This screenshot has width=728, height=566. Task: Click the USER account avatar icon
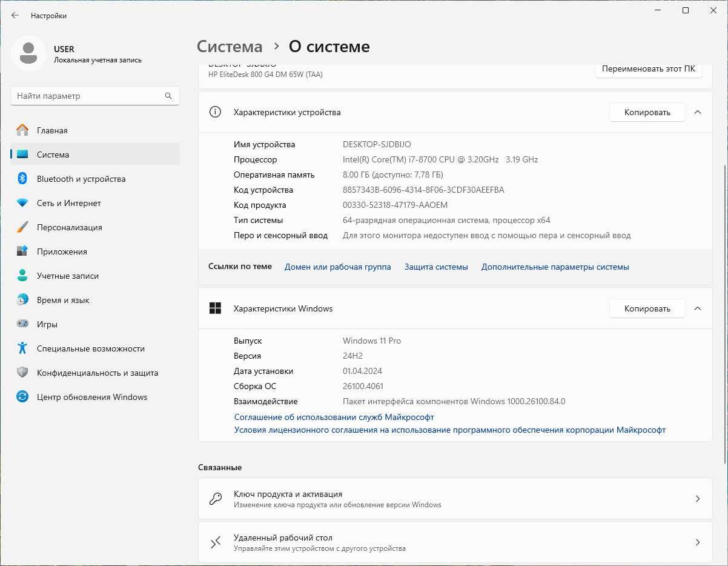28,53
